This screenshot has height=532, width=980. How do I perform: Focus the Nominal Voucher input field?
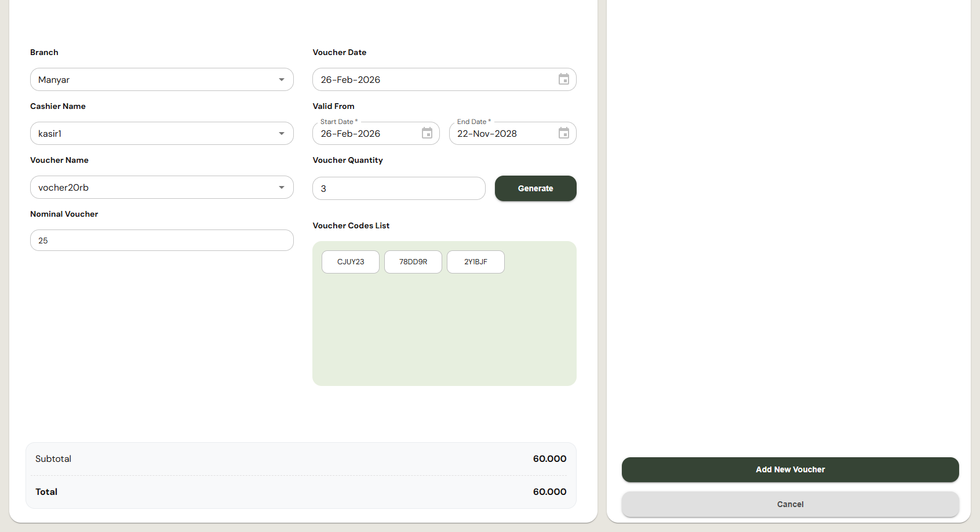pos(162,241)
